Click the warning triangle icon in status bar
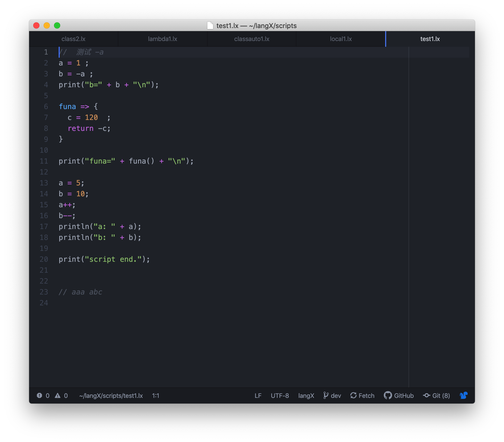504x442 pixels. tap(58, 396)
